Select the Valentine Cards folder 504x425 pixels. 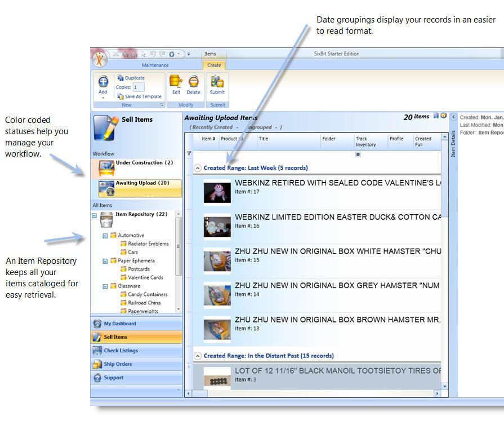[x=145, y=277]
